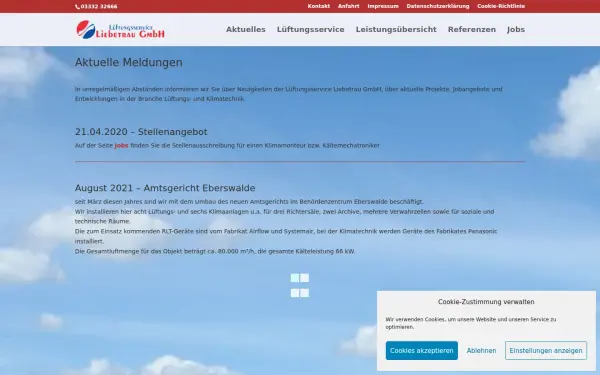Select the Lüftungsservice menu item
This screenshot has height=375, width=600.
tap(310, 29)
